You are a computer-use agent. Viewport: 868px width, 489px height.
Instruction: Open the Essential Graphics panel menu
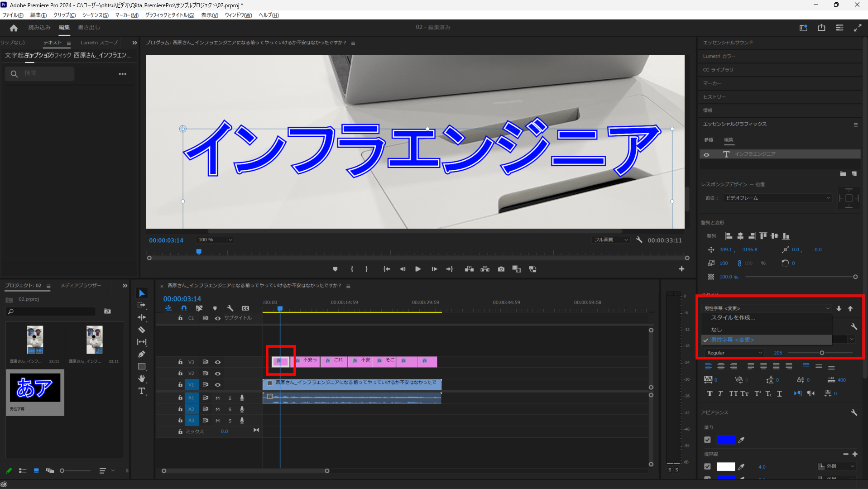pyautogui.click(x=856, y=125)
